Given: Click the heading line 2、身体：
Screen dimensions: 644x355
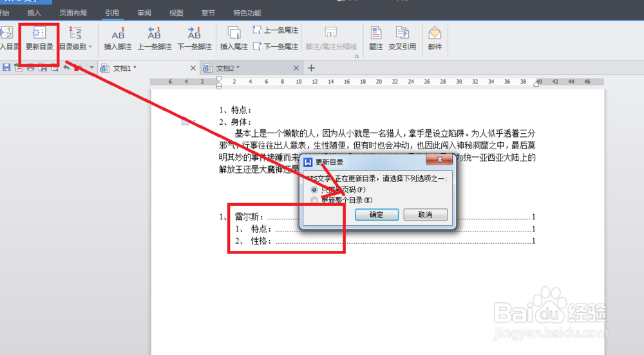Looking at the screenshot, I should click(235, 122).
